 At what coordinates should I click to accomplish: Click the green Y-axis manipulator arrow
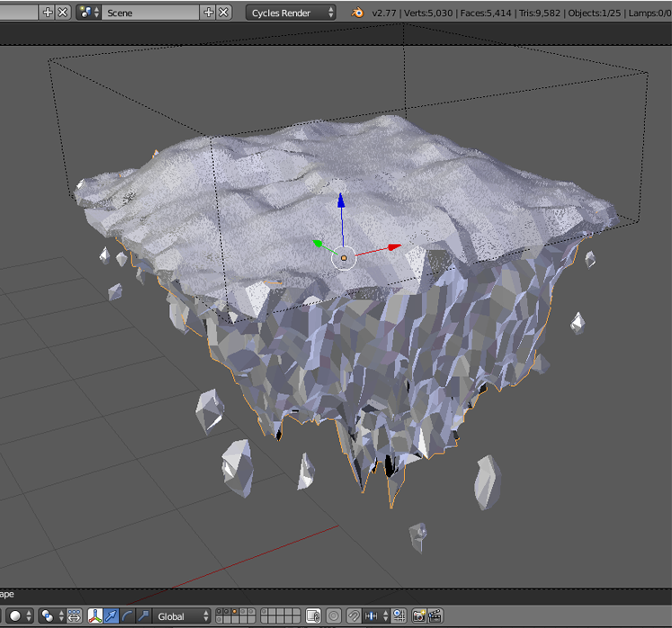(318, 244)
